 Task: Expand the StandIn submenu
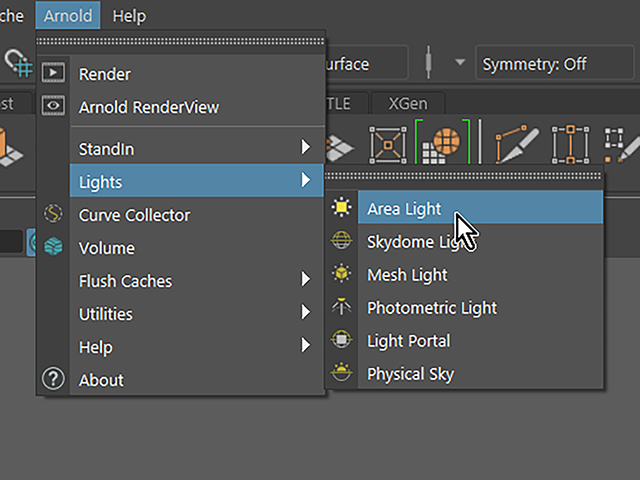coord(197,149)
